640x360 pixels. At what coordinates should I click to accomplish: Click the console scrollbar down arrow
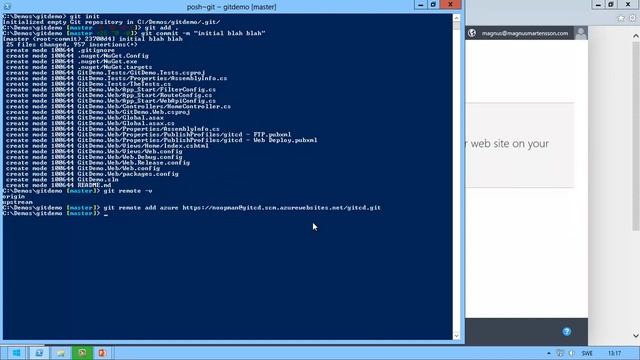tap(456, 336)
